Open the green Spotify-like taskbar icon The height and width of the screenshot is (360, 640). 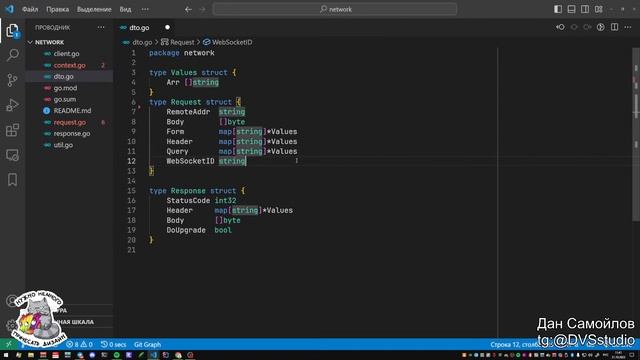tap(117, 355)
